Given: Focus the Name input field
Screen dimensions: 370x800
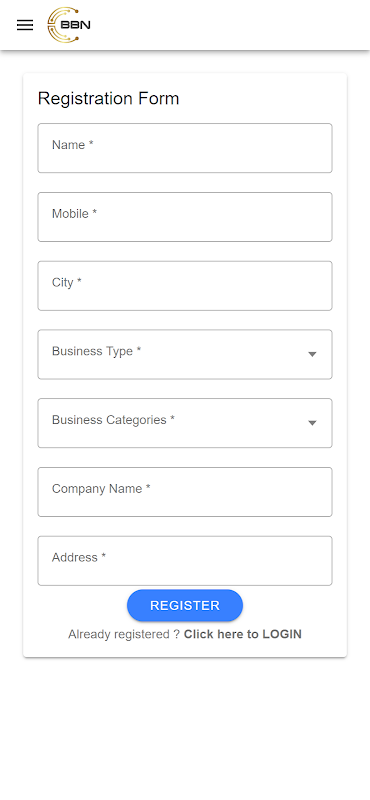Looking at the screenshot, I should (185, 148).
